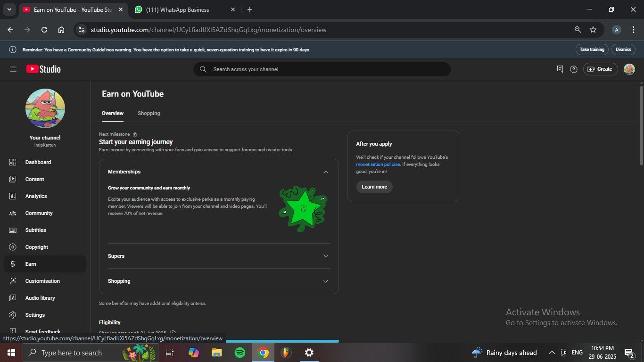Click the Chrome address bar URL
This screenshot has height=362, width=644.
[208, 30]
